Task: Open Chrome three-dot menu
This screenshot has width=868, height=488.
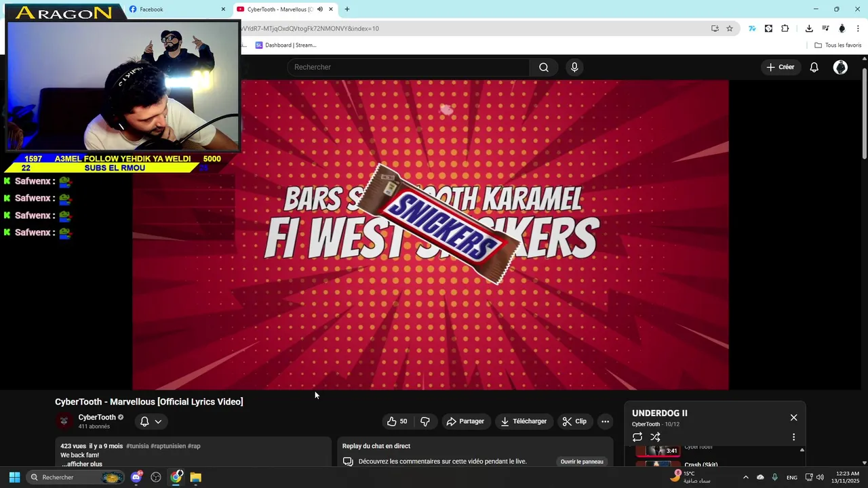Action: point(859,28)
